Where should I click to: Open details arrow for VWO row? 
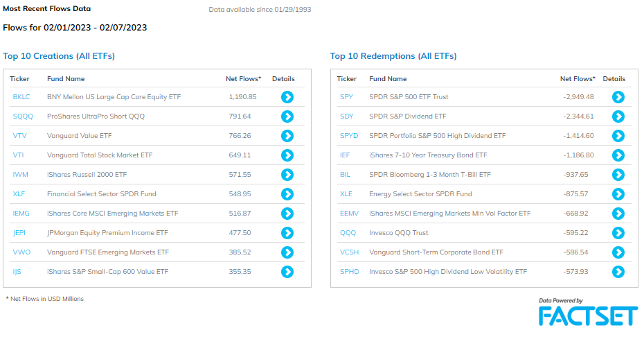tap(287, 252)
